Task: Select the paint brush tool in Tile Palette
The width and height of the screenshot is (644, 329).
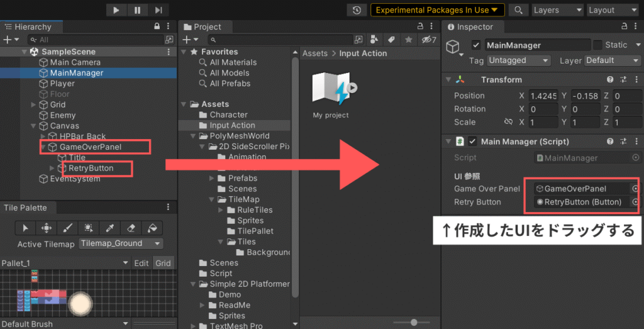Action: (67, 228)
